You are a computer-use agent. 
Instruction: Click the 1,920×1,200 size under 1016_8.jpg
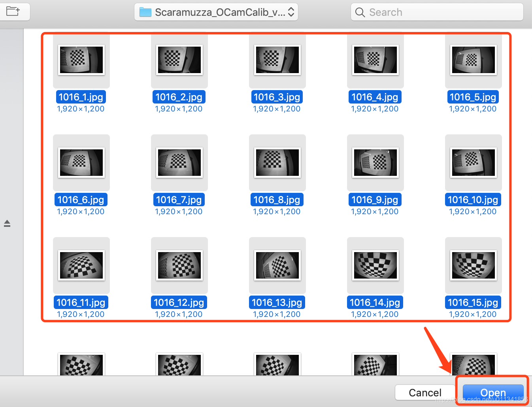tap(277, 211)
